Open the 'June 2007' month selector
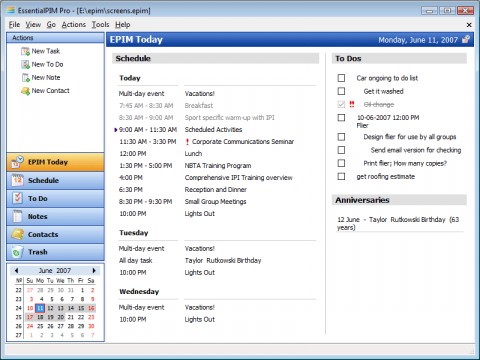480x360 pixels. (x=55, y=270)
